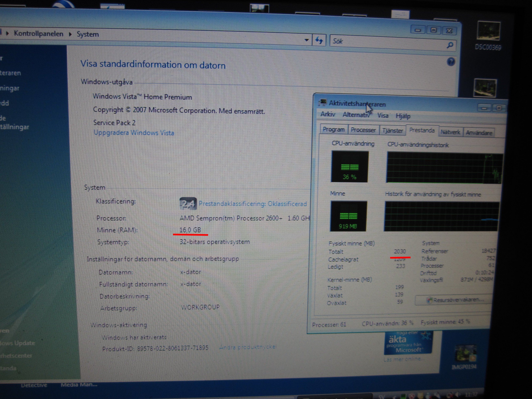
Task: Switch to the Användare tab
Action: click(479, 133)
